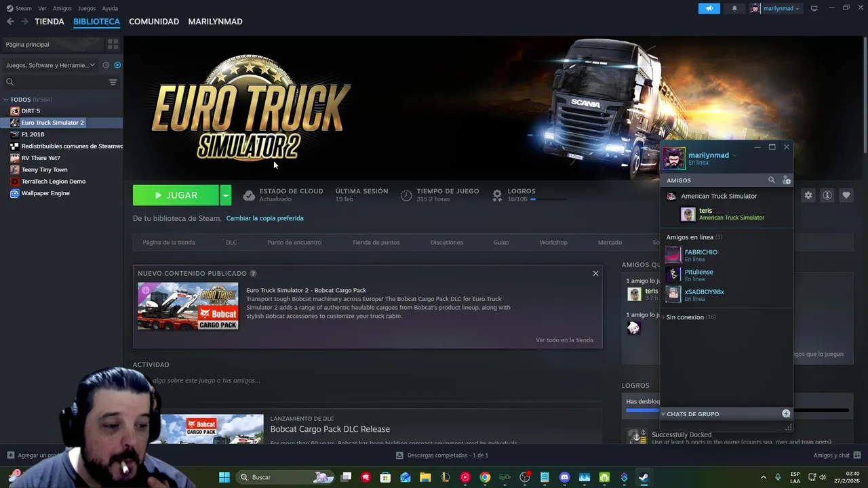The width and height of the screenshot is (868, 488).
Task: Open game settings gear icon
Action: pos(808,195)
